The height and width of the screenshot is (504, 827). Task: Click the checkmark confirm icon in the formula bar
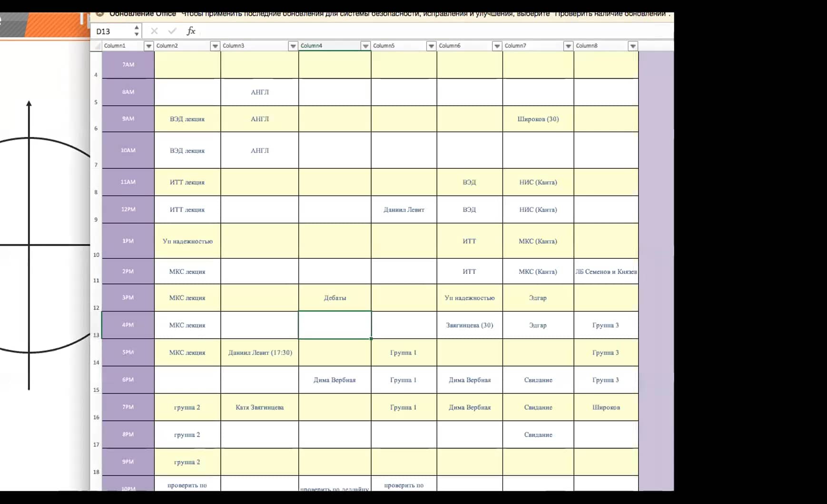[x=172, y=31]
